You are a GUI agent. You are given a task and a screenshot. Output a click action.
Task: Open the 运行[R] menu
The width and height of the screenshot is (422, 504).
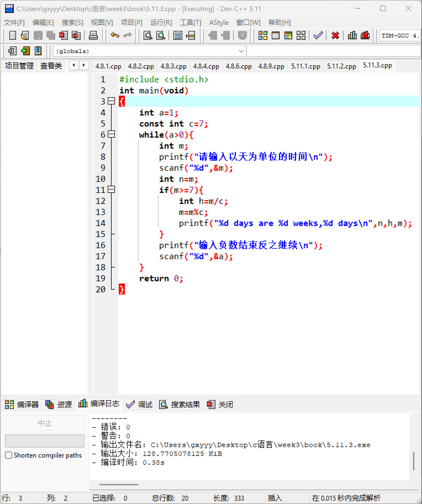coord(161,22)
